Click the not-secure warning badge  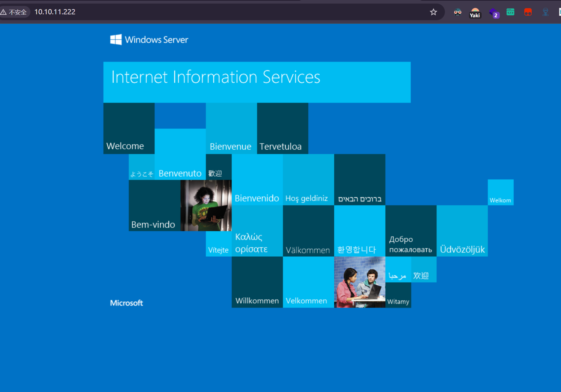pos(14,12)
